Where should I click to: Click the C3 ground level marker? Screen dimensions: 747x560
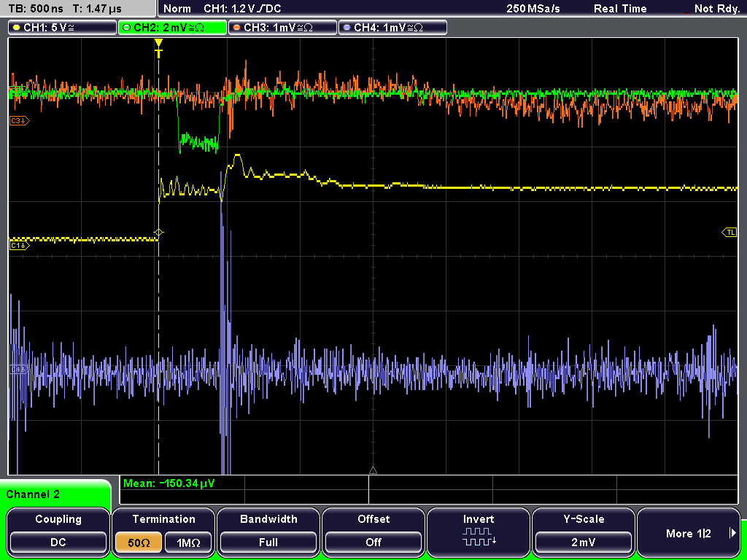click(20, 121)
